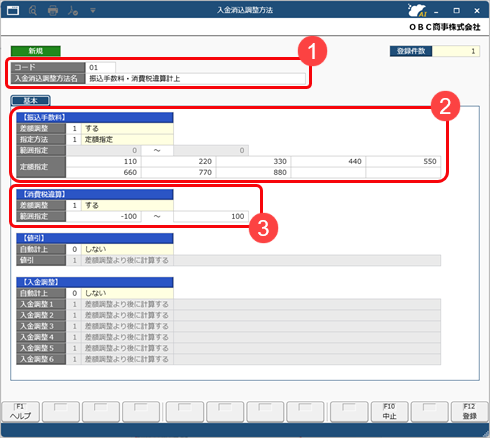Minimize the 入金消込調整方法 window

pos(436,11)
